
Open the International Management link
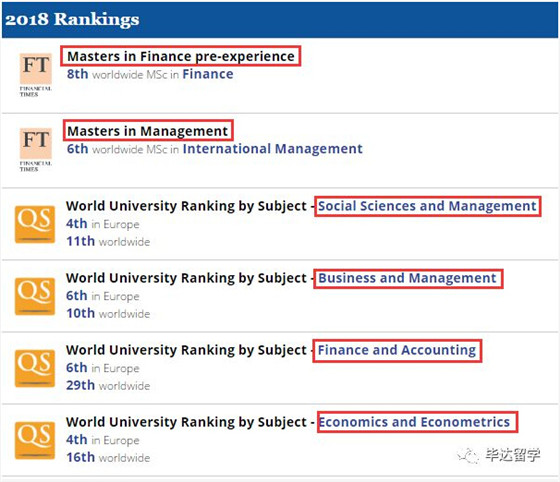(x=272, y=149)
